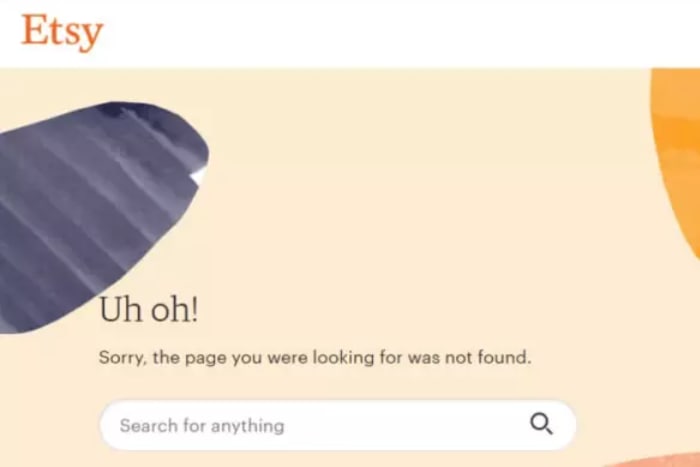
Task: Click the white notch on purple blob
Action: 199,175
